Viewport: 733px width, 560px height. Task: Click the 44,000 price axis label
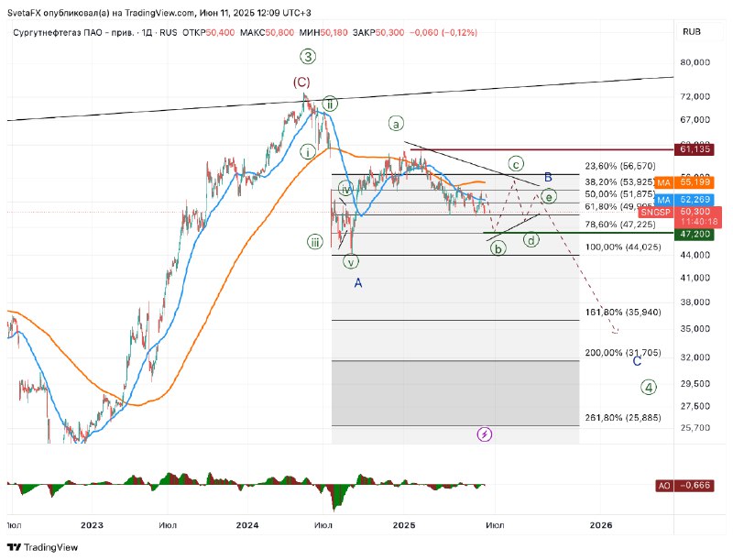point(695,255)
